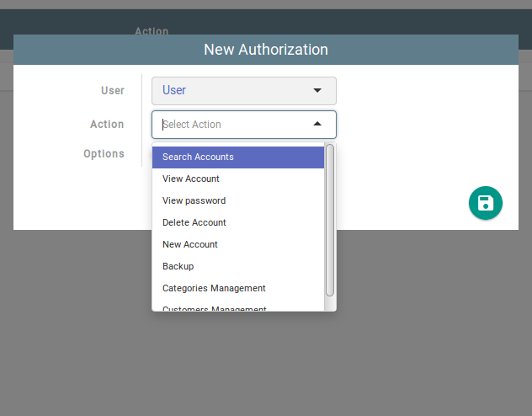Select Search Accounts option
This screenshot has width=532, height=416.
point(238,157)
